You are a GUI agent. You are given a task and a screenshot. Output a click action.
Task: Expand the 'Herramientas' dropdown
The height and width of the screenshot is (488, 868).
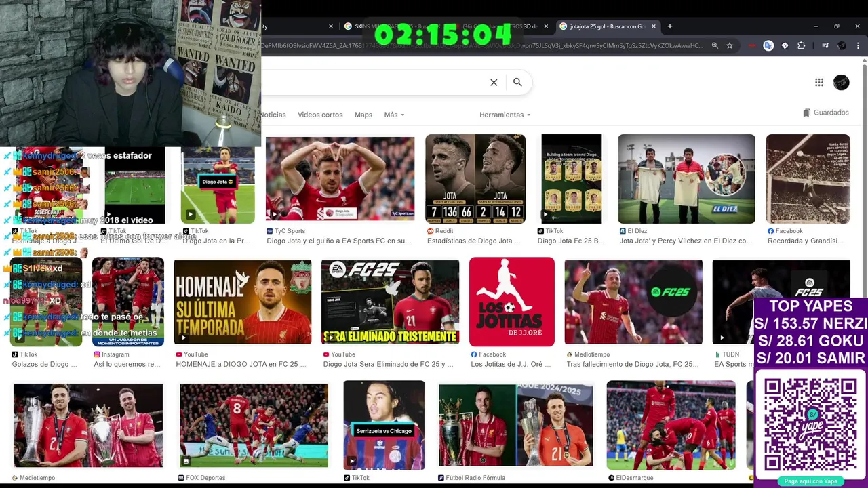pyautogui.click(x=505, y=115)
